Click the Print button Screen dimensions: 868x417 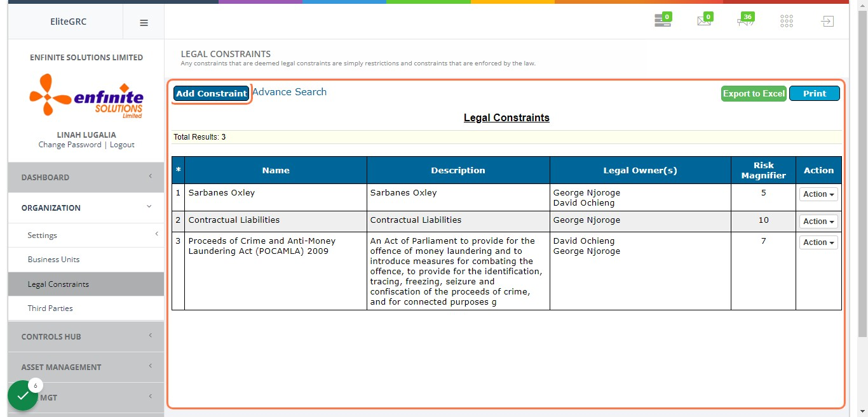815,93
